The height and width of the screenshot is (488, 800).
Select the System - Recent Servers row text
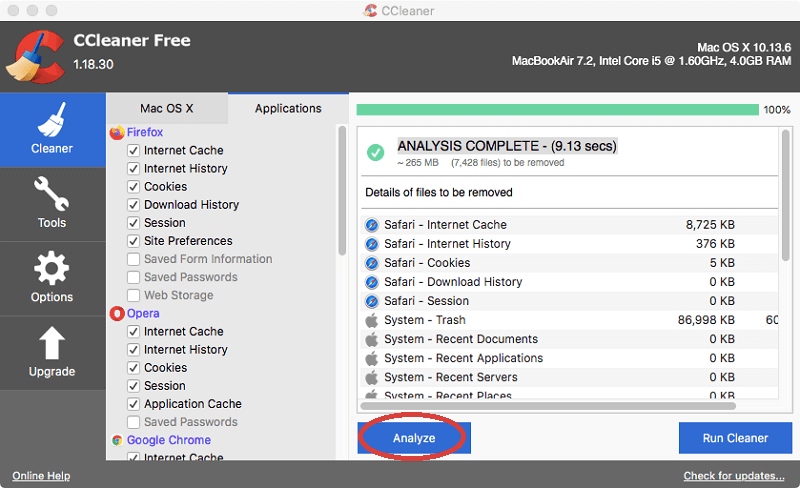451,377
